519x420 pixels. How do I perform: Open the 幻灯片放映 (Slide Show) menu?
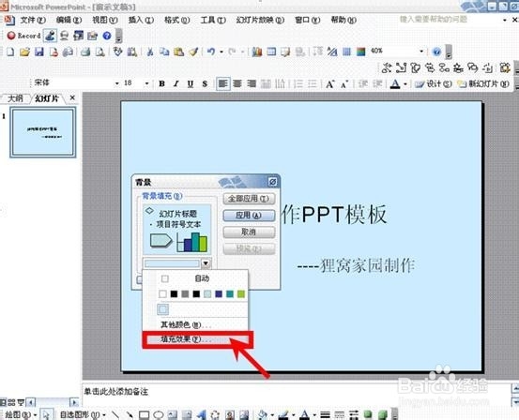point(260,21)
